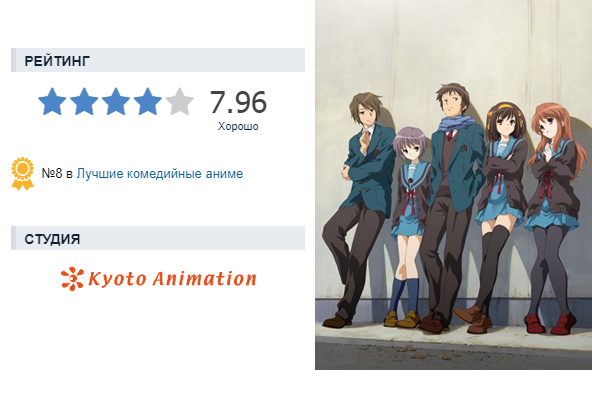This screenshot has height=412, width=592.
Task: Select the СТУДИЯ section header
Action: pos(158,238)
